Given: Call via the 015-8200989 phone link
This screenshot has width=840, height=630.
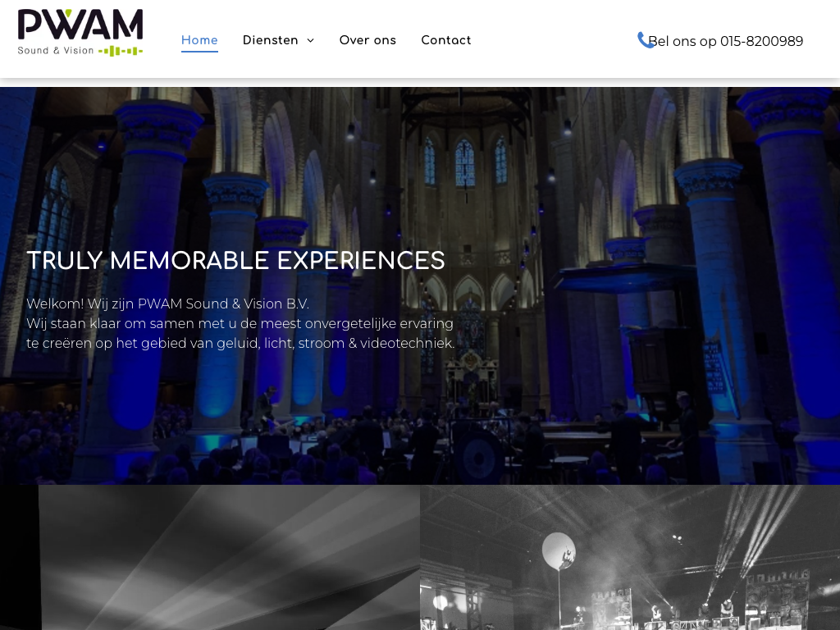Looking at the screenshot, I should [725, 41].
